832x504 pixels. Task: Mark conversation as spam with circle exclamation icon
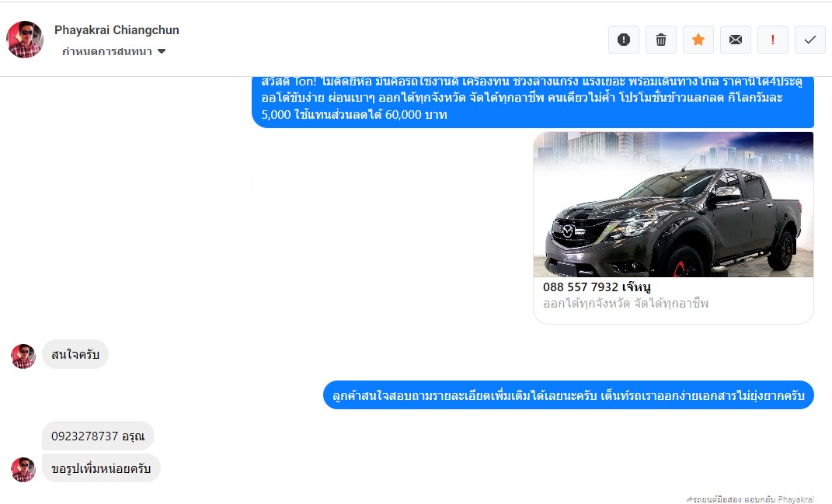[x=623, y=40]
